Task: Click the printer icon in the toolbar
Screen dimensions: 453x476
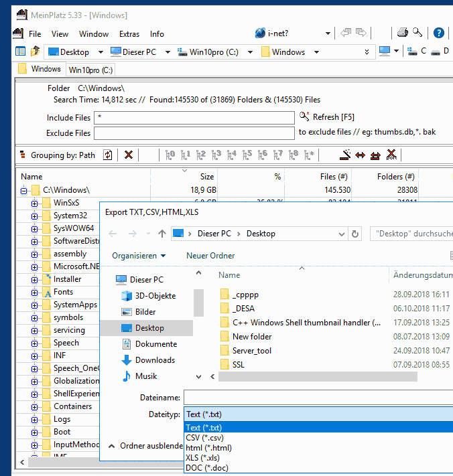Action: pyautogui.click(x=403, y=33)
